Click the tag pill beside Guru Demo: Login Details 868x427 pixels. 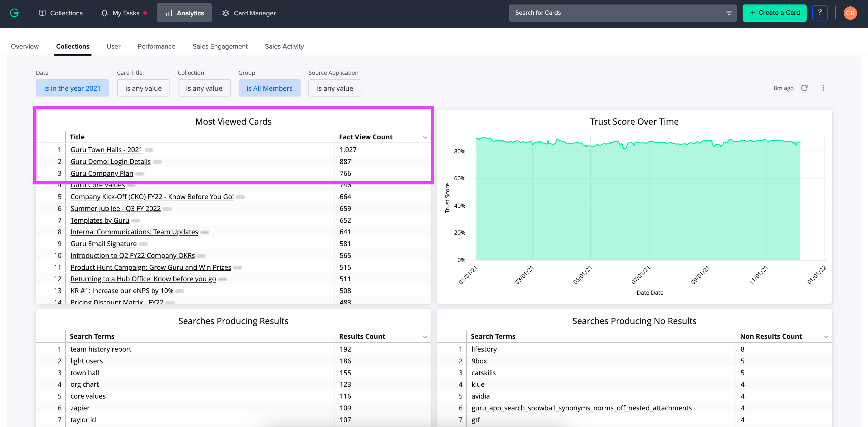coord(157,162)
